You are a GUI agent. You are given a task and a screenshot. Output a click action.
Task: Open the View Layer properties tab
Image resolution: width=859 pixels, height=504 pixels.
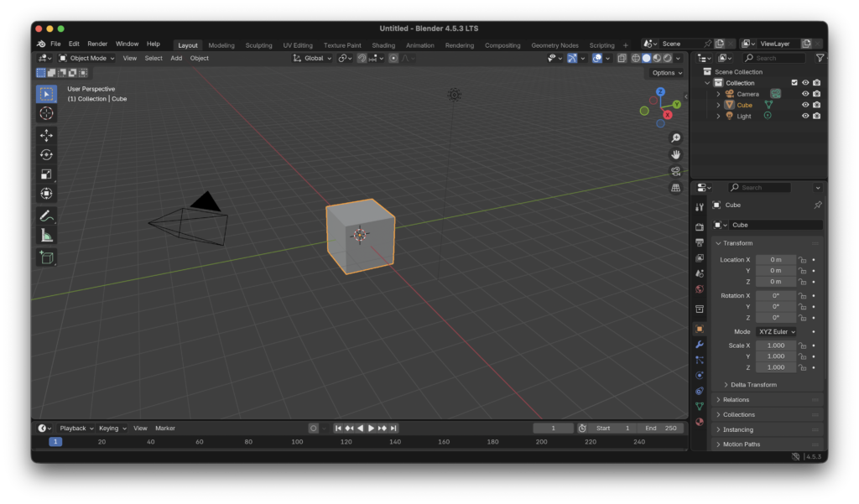(700, 258)
